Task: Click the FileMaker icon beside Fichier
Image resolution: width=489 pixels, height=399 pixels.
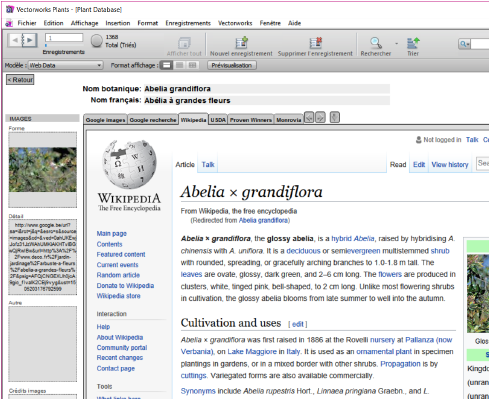Action: coord(9,23)
